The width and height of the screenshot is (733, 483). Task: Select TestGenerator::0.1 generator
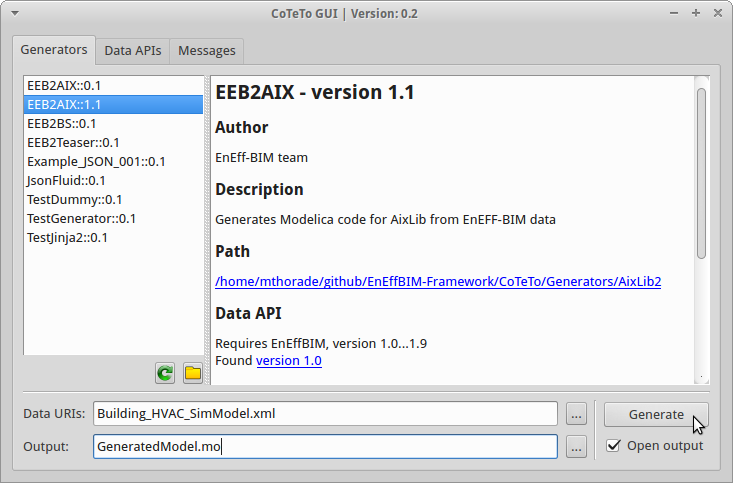pos(114,219)
